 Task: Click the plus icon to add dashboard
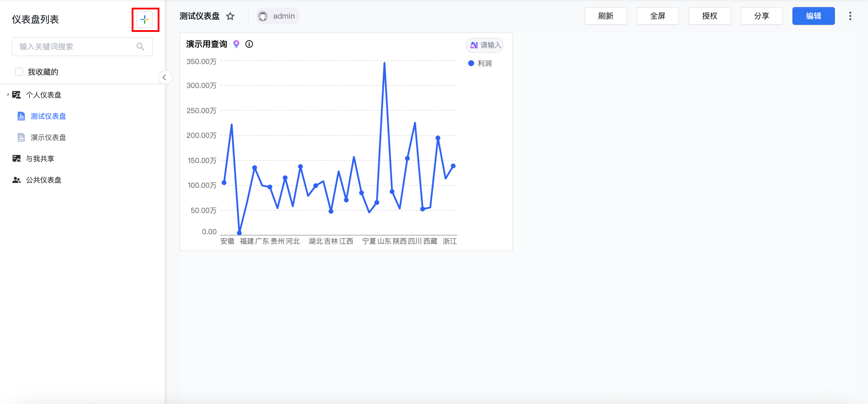click(x=145, y=20)
